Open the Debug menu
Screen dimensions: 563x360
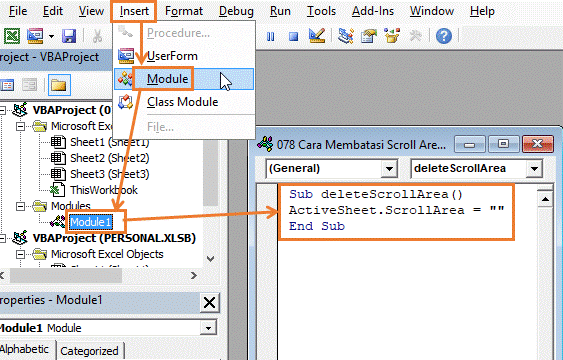coord(236,11)
